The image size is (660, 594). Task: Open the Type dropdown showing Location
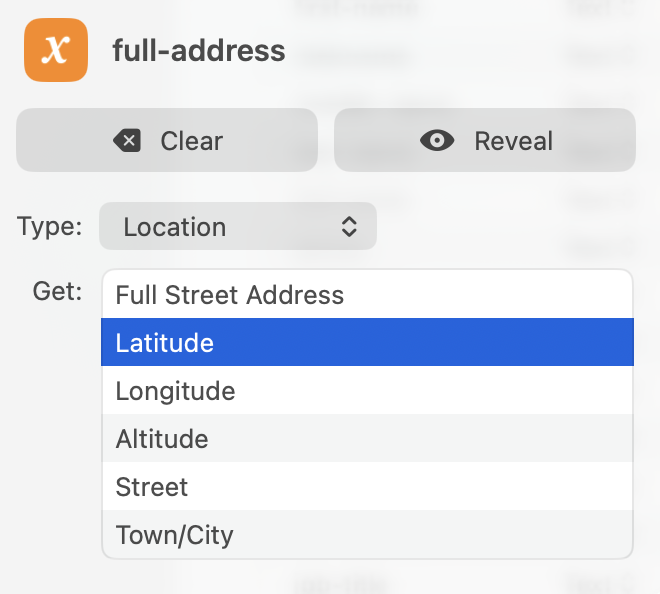click(238, 227)
